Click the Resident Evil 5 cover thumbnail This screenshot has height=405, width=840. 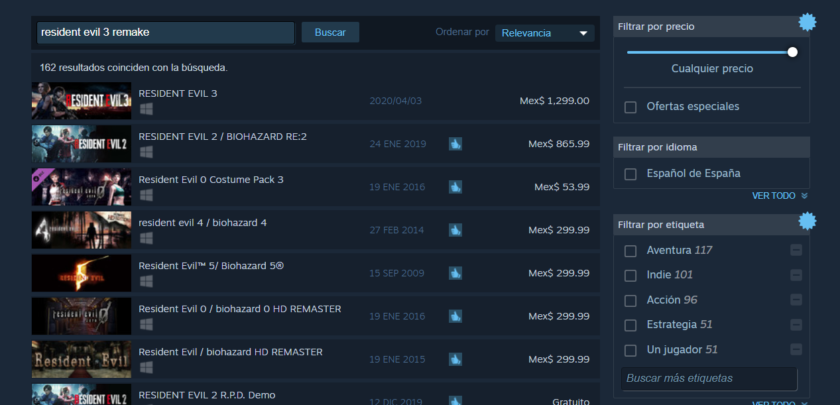81,273
